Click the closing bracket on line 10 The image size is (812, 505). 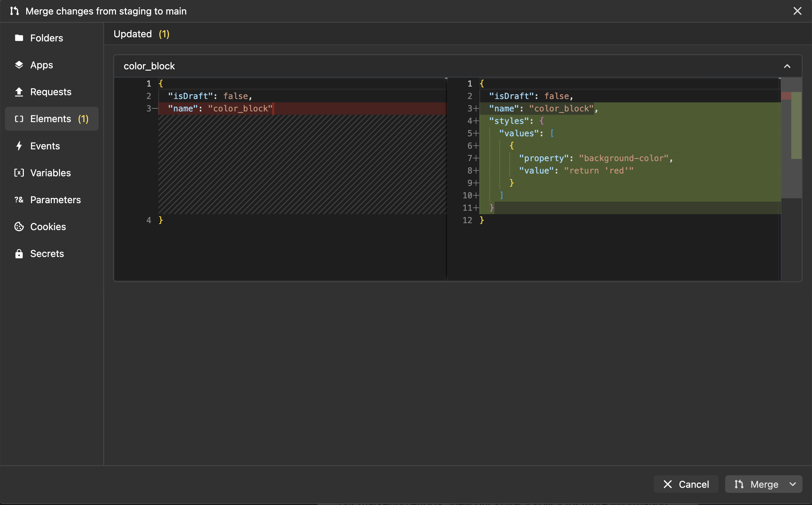[501, 196]
